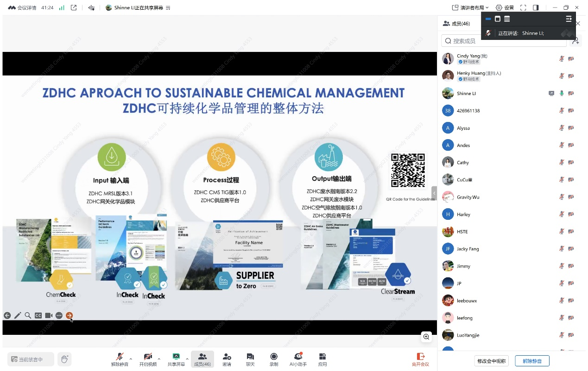
Task: Open 聊天 chat panel
Action: (x=250, y=359)
